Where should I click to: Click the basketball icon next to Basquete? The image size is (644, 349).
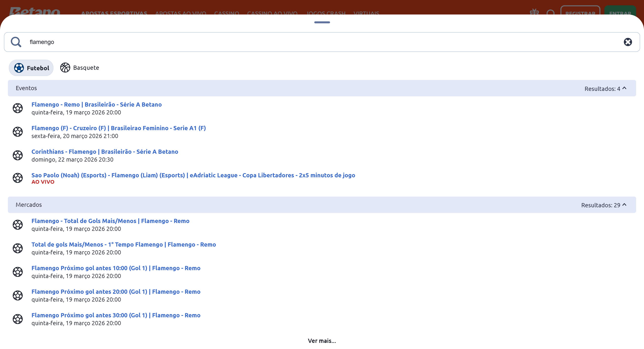coord(65,68)
